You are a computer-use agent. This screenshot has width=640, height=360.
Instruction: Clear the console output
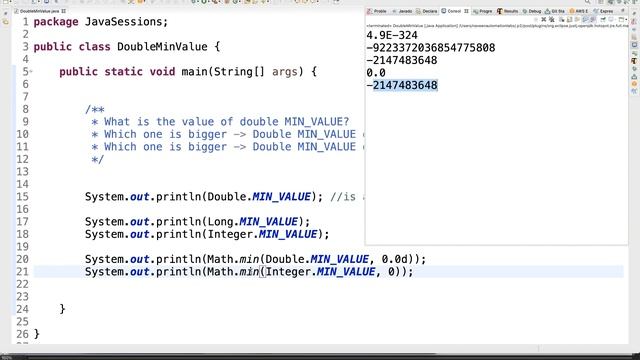coord(562,20)
